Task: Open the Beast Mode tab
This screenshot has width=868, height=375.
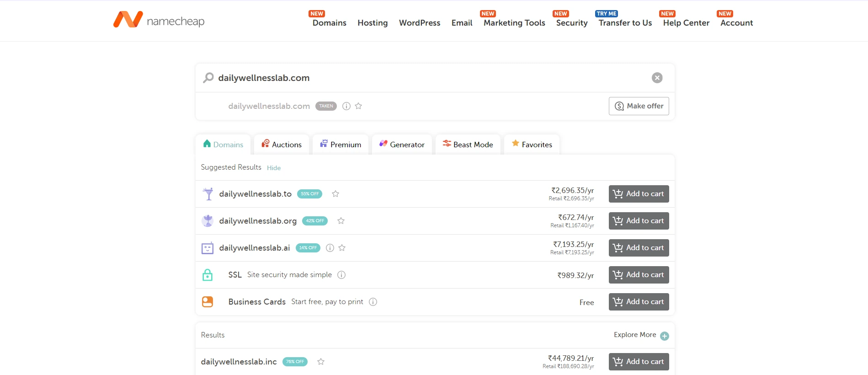Action: coord(468,145)
